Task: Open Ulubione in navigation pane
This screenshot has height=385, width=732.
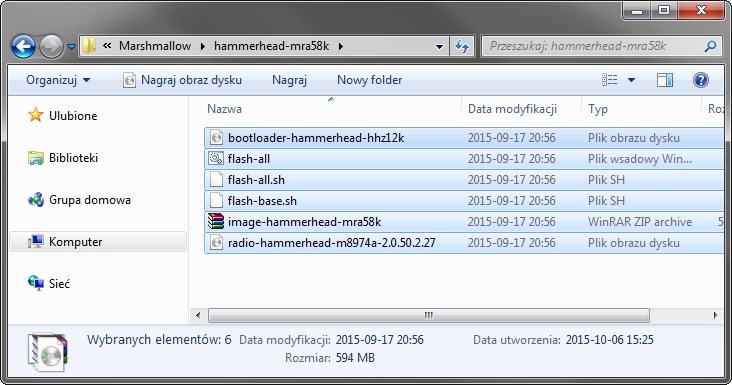Action: click(x=73, y=116)
